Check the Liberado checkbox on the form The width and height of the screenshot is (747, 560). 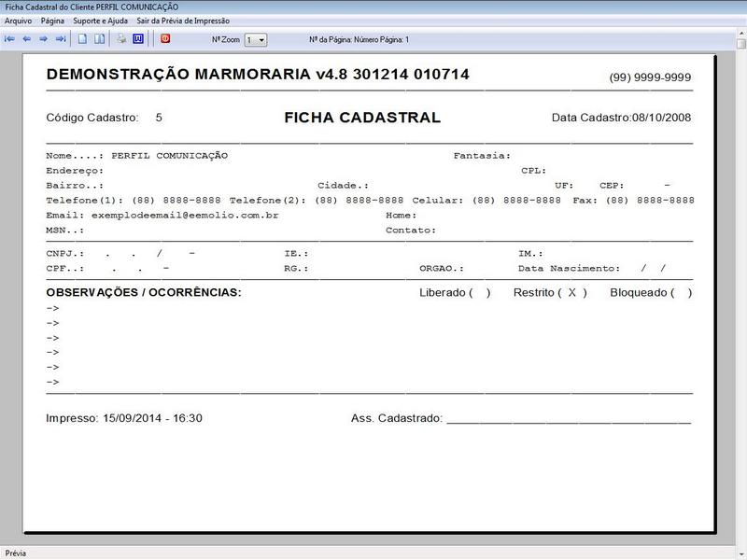coord(477,291)
